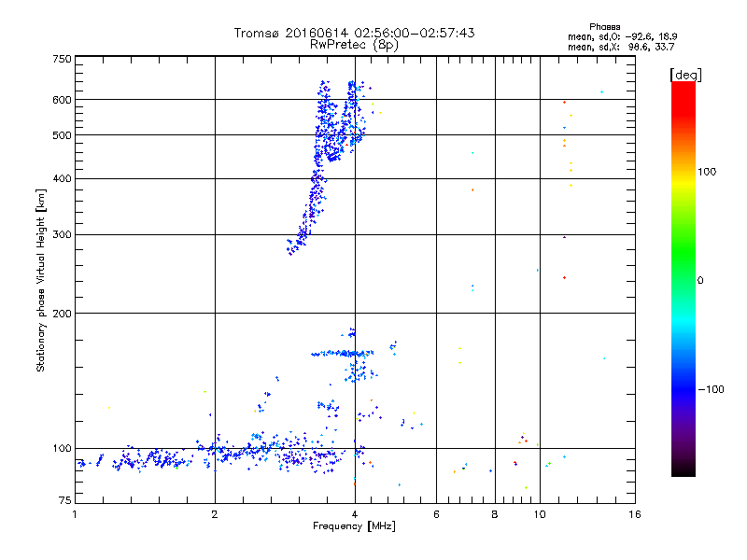This screenshot has width=747, height=560.
Task: Click the 'Stationary phase Virtual Height [km]' axis title
Action: (x=41, y=280)
